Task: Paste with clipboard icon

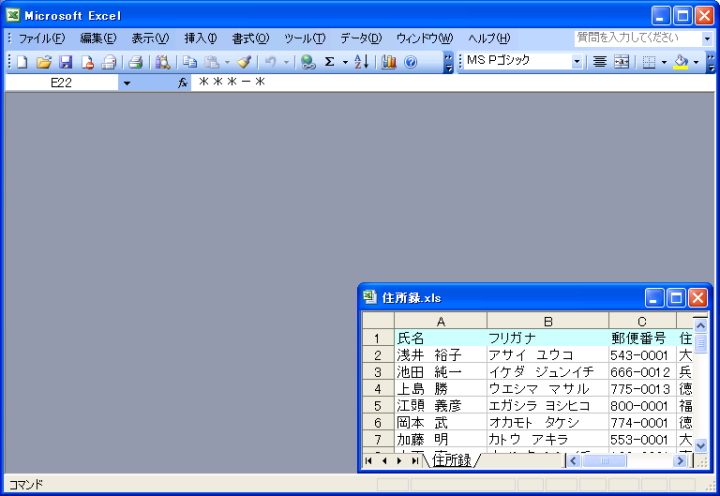Action: [x=211, y=62]
